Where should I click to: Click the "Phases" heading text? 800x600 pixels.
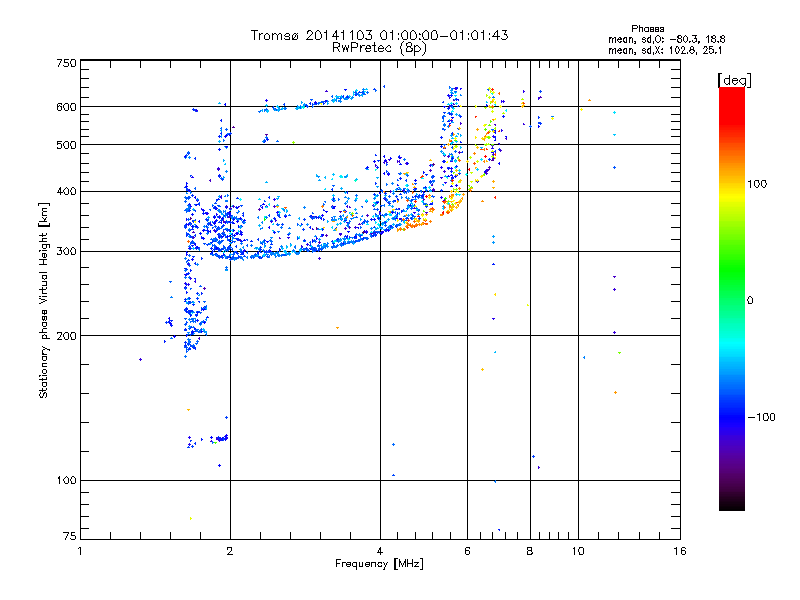(x=647, y=29)
